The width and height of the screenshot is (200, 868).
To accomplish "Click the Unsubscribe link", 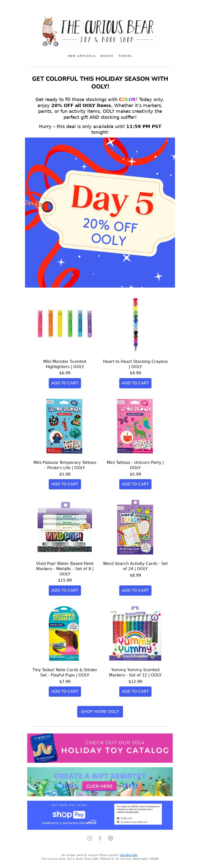I will coord(128,855).
